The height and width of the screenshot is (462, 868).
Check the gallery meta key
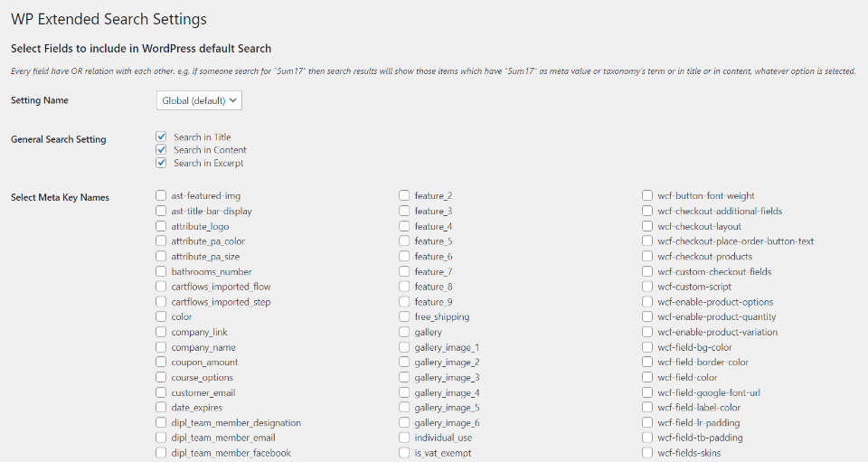(x=405, y=332)
